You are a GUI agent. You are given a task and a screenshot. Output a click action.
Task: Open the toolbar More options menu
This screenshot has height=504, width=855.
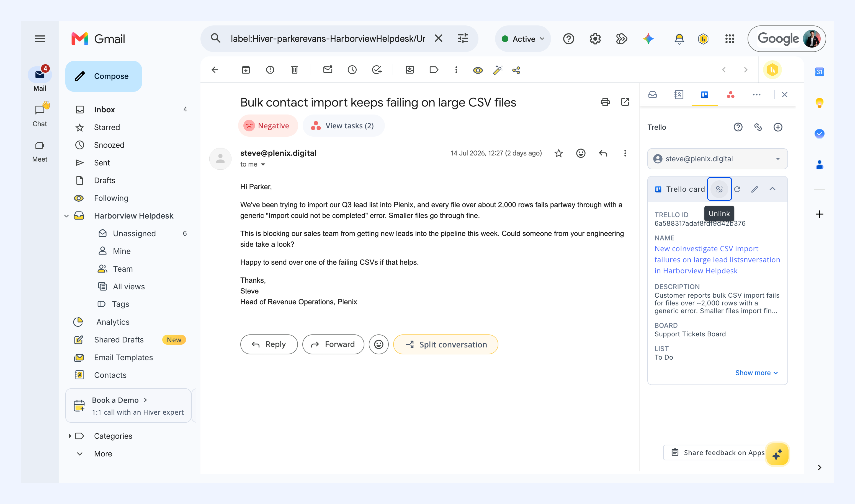pyautogui.click(x=456, y=70)
